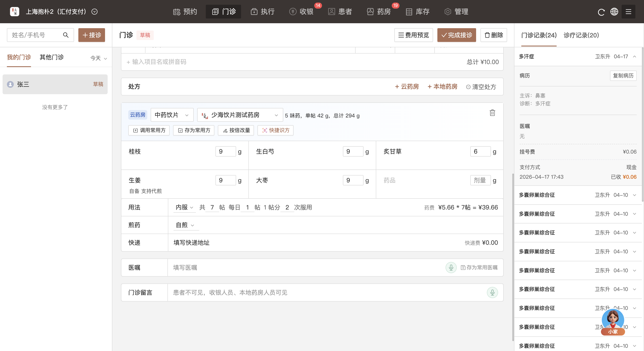
Task: Delete the prescription with trash icon
Action: click(492, 113)
